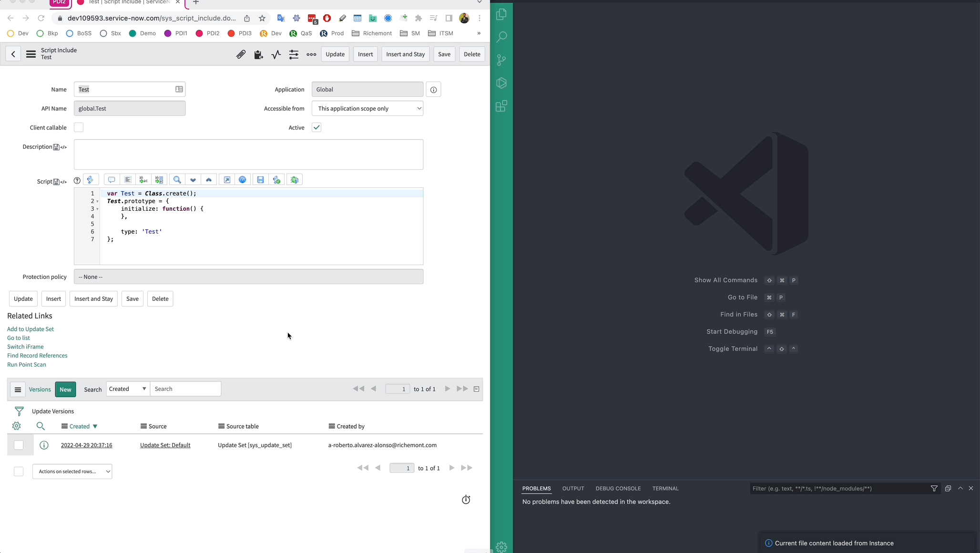Select the 2022-04-29 version row checkbox
The height and width of the screenshot is (553, 980).
coord(19,445)
